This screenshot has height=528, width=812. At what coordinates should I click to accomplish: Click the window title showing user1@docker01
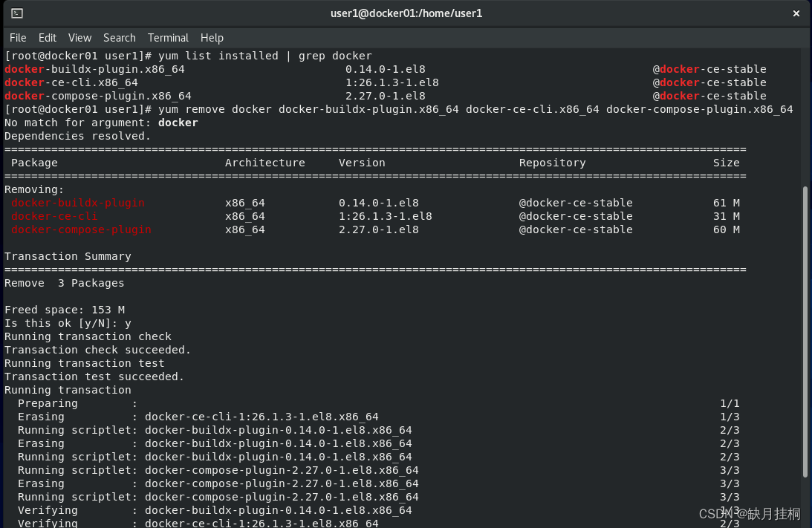tap(406, 13)
